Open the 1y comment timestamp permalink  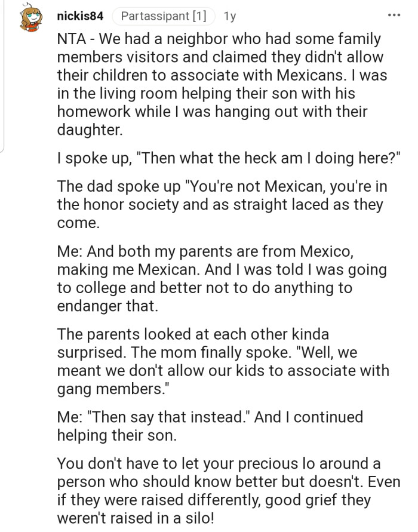coord(229,16)
